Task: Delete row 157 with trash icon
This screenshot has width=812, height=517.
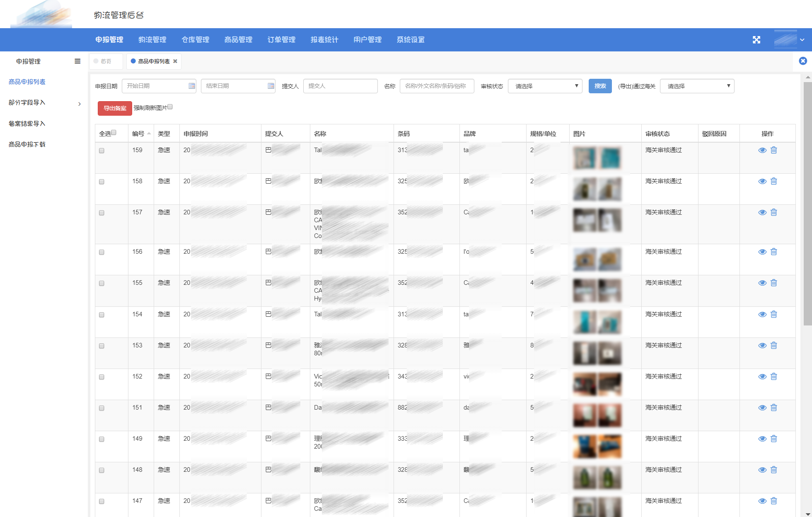Action: pos(773,212)
